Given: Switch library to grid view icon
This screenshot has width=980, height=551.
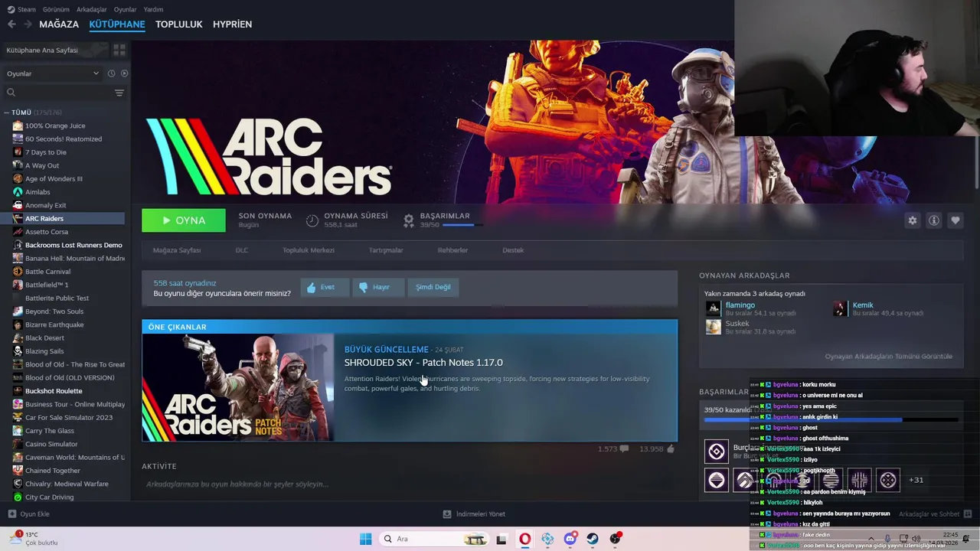Looking at the screenshot, I should [119, 50].
